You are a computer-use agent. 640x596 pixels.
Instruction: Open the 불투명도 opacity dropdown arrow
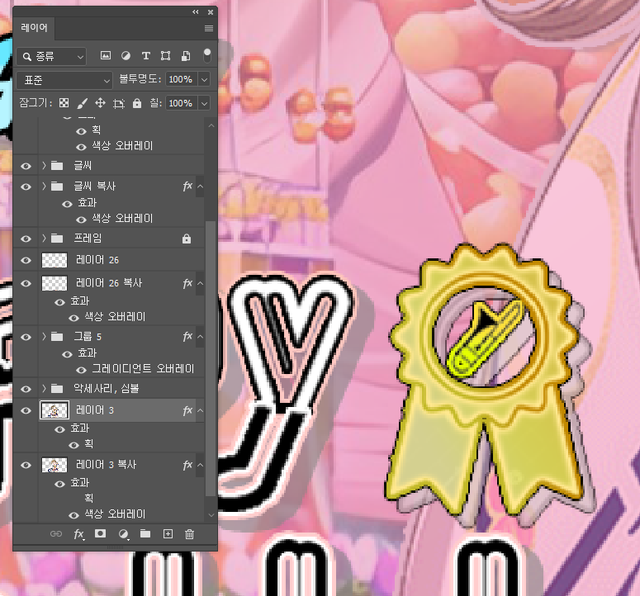click(x=204, y=79)
